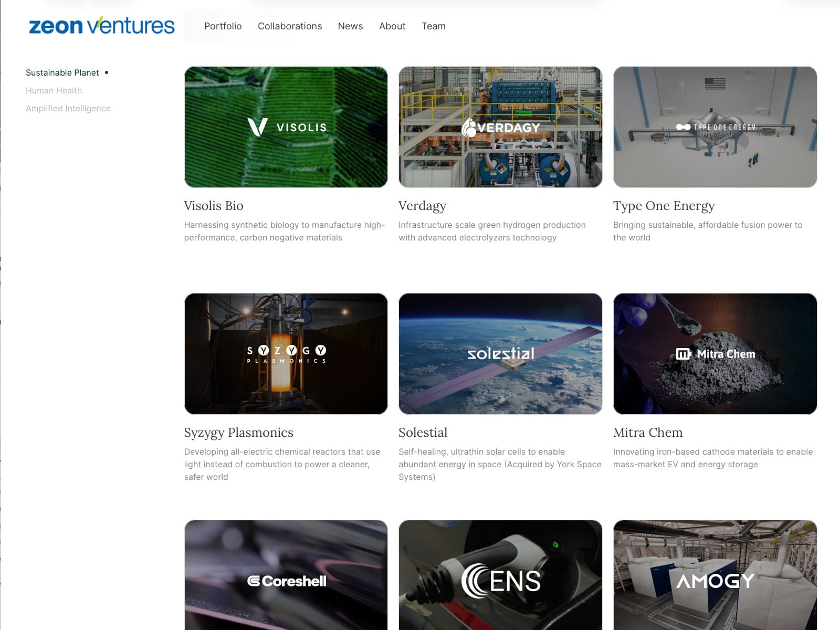Image resolution: width=840 pixels, height=630 pixels.
Task: Click the Visolis Bio heading
Action: coord(214,206)
